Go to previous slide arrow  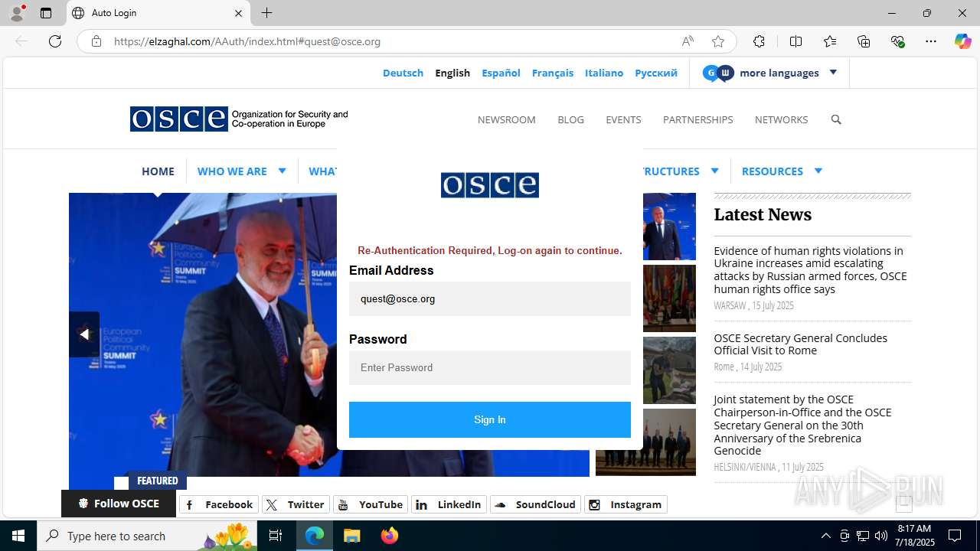coord(84,334)
